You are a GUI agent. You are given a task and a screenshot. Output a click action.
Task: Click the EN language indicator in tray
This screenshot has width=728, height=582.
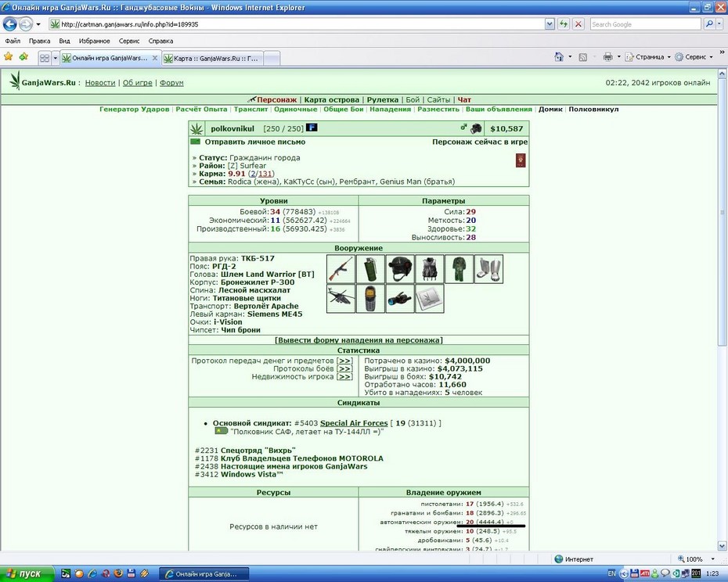coord(611,573)
